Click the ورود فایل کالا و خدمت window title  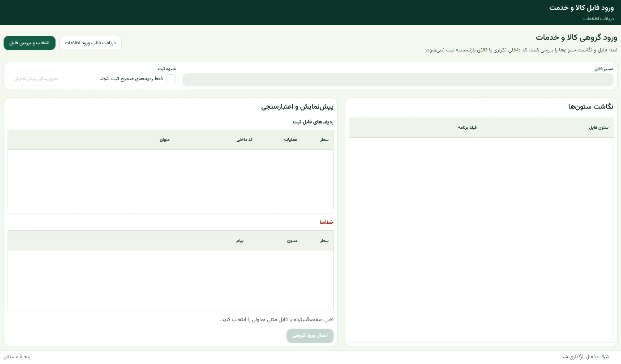tap(582, 8)
